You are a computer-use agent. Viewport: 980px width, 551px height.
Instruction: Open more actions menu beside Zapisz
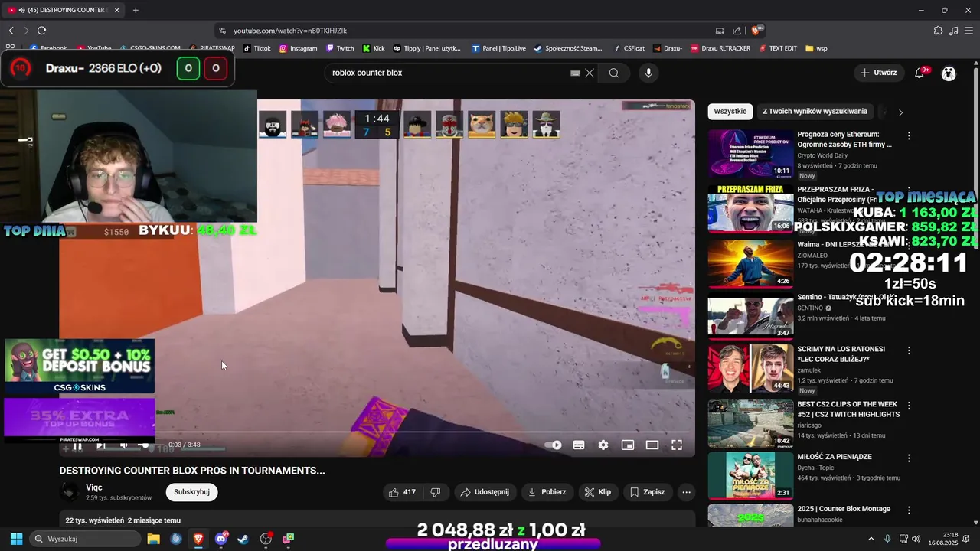687,492
